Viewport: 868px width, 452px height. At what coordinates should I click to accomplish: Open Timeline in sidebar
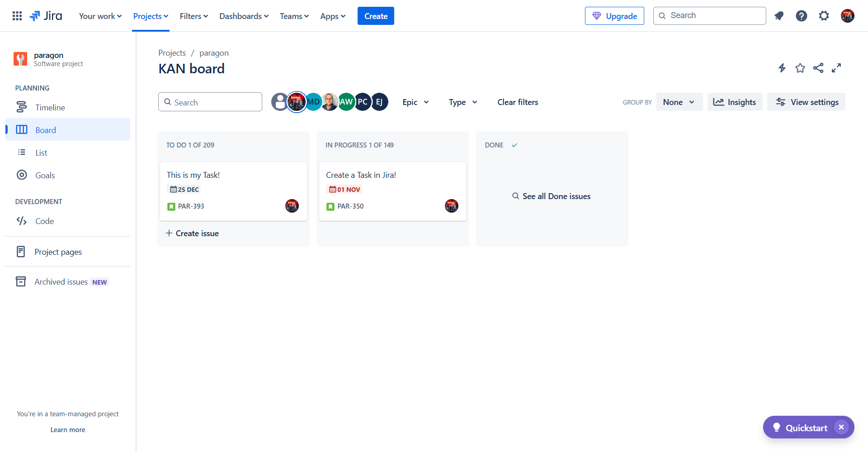click(68, 107)
